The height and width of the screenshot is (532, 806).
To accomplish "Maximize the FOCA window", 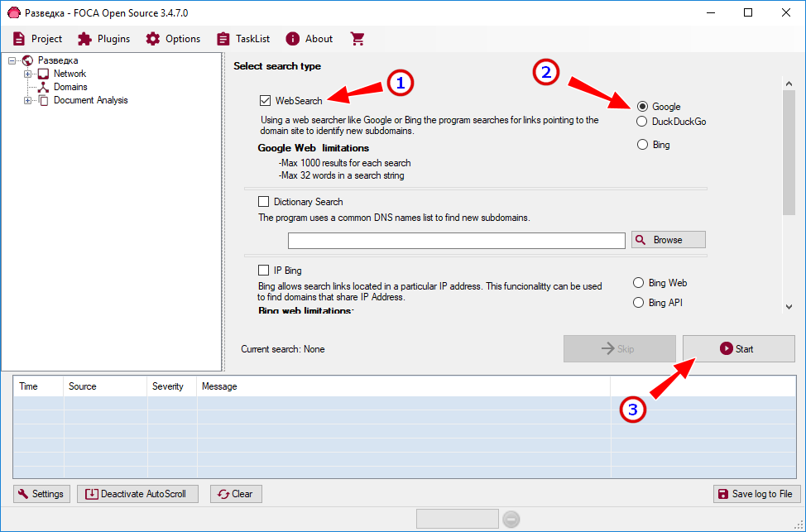I will (x=748, y=13).
